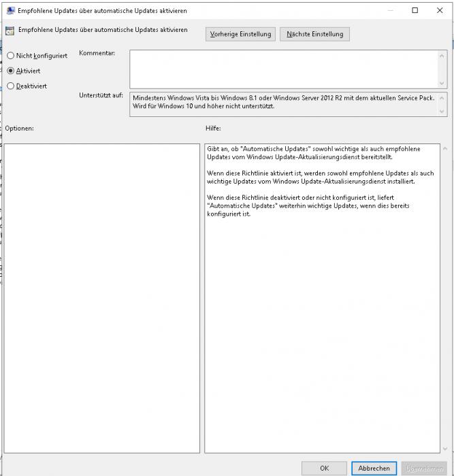This screenshot has height=476, width=454.
Task: Cancel changes with 'Abbrechen'
Action: tap(374, 468)
